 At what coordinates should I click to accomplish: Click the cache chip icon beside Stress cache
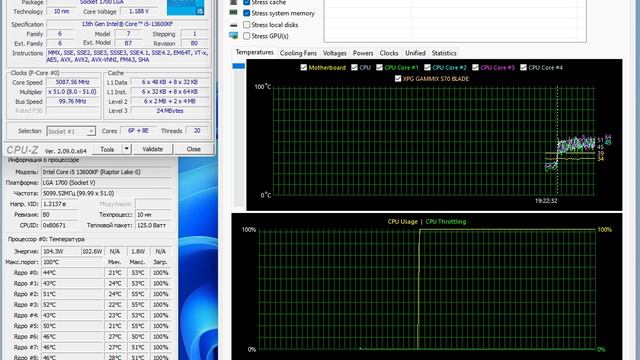pos(233,2)
